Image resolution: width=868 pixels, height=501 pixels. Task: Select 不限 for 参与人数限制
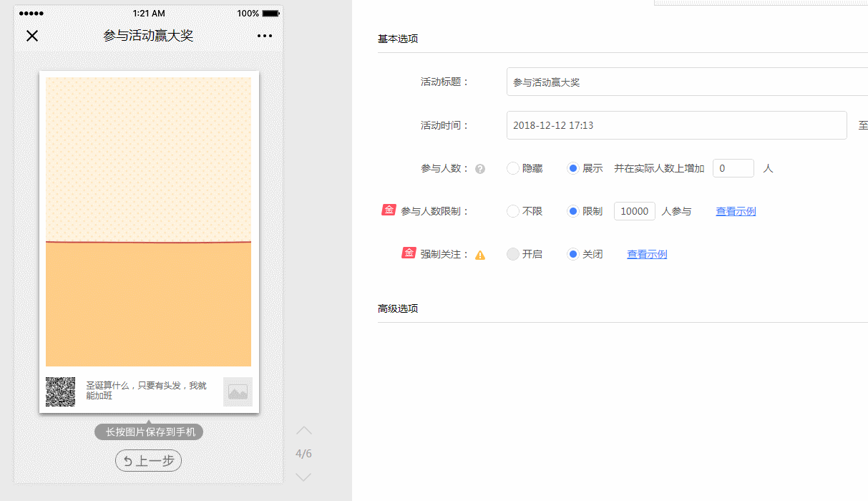tap(512, 211)
